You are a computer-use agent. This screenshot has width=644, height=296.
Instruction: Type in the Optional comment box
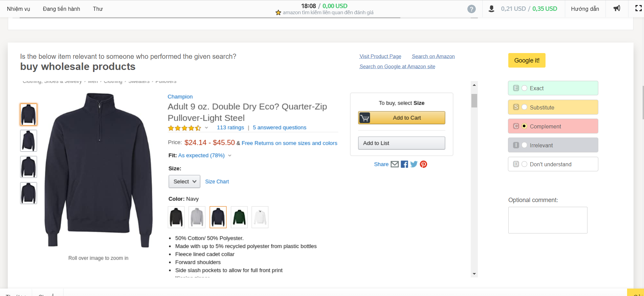(548, 220)
